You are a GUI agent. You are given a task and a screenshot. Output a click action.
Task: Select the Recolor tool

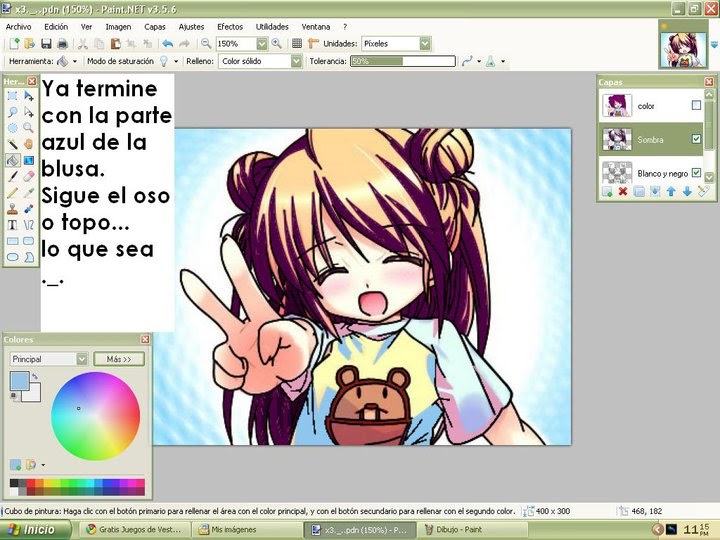point(28,209)
